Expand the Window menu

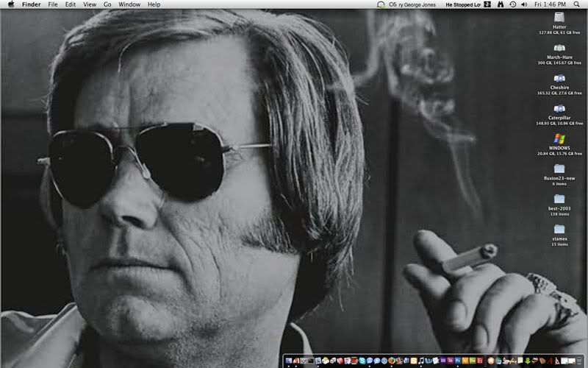tap(129, 4)
